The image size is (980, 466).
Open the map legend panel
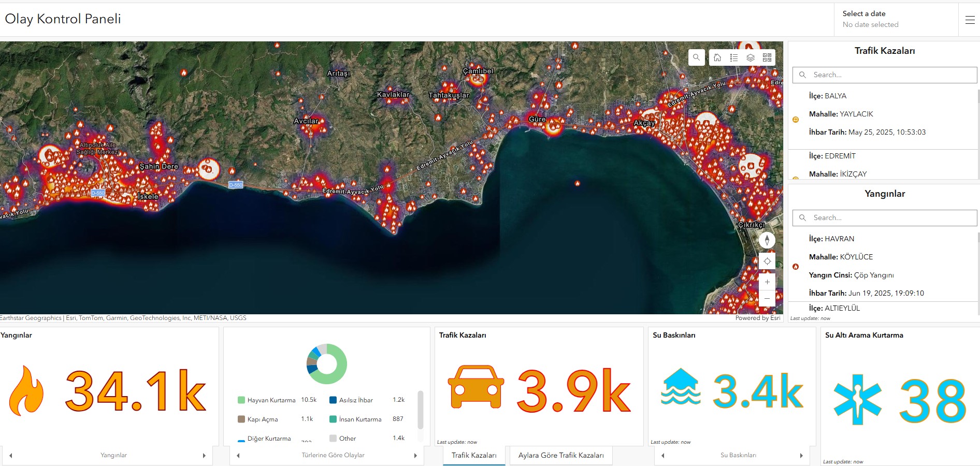(734, 57)
